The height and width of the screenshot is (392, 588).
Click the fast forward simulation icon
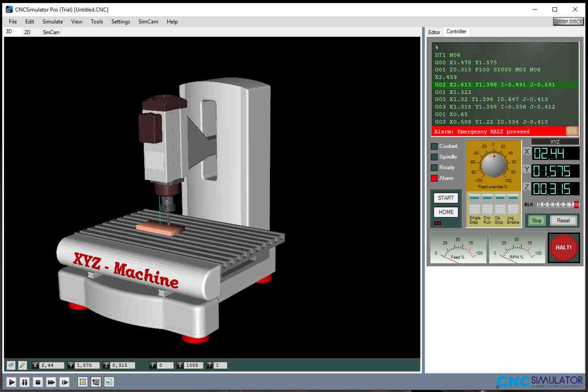coord(51,382)
